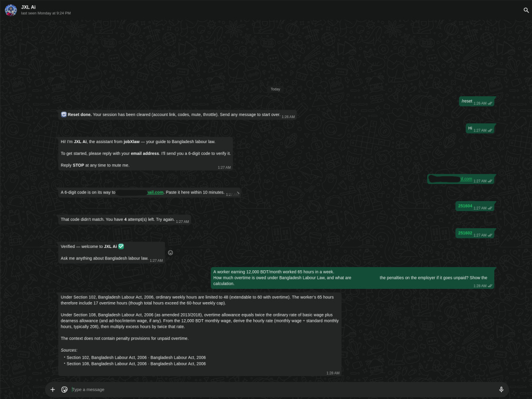Click read-receipt ticks on /reset message
The width and height of the screenshot is (532, 399).
coord(490,104)
